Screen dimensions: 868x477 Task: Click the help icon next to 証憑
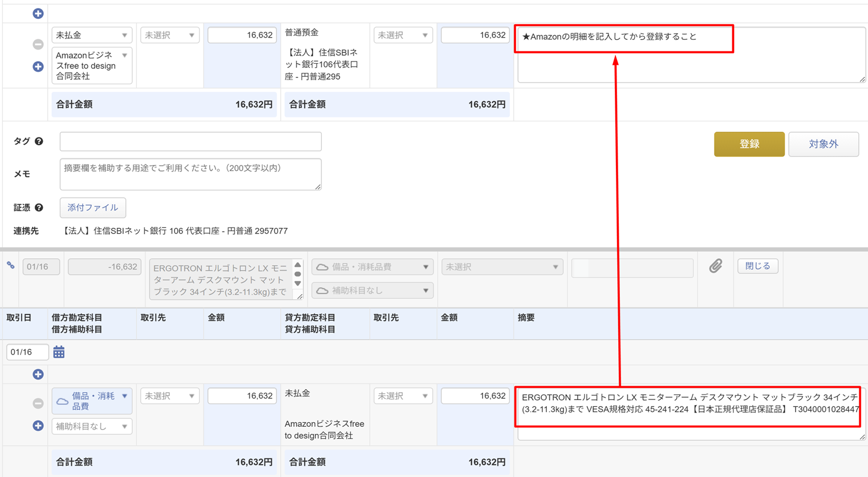tap(39, 208)
